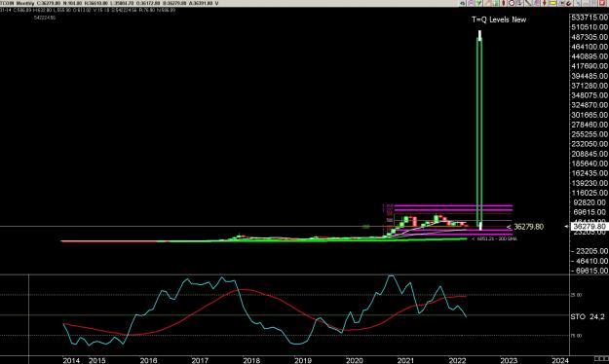Click the 2014 label on the time axis
The height and width of the screenshot is (364, 609).
coord(71,360)
